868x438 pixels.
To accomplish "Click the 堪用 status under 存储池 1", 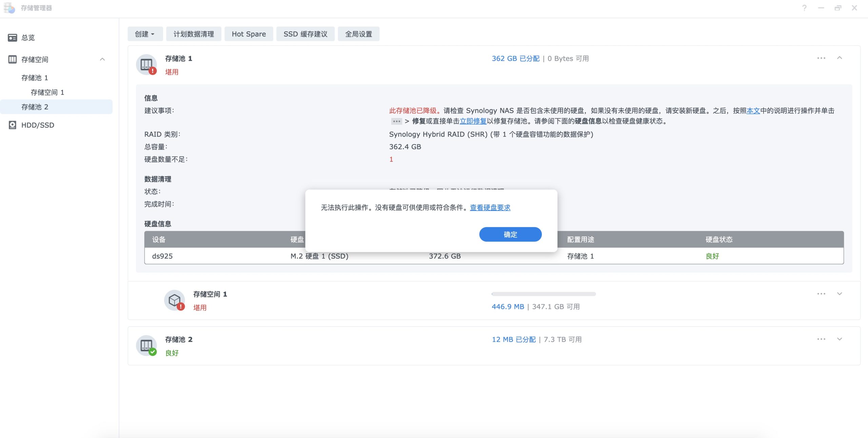I will pyautogui.click(x=172, y=72).
